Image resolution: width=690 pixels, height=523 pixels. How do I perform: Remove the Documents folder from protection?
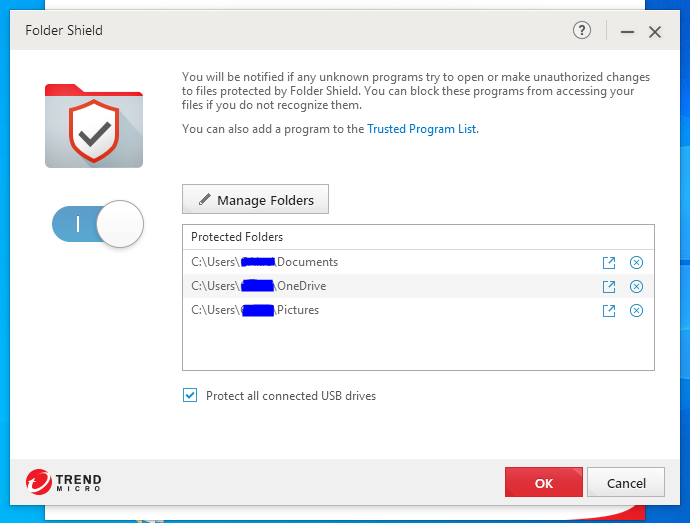click(636, 262)
